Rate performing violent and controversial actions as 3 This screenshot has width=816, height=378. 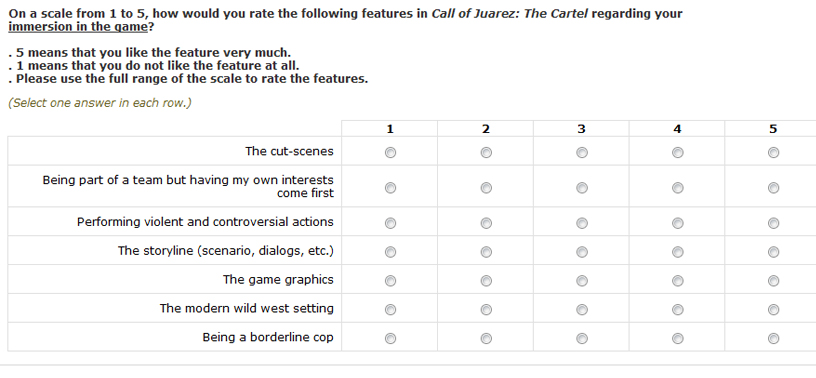pyautogui.click(x=582, y=223)
